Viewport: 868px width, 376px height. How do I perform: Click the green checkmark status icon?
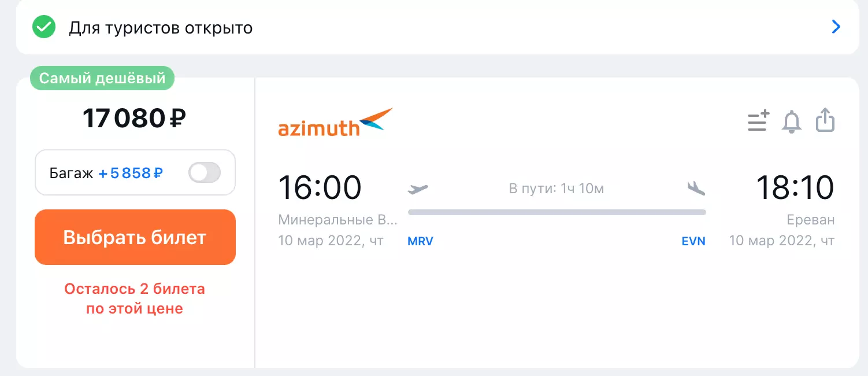(x=43, y=27)
